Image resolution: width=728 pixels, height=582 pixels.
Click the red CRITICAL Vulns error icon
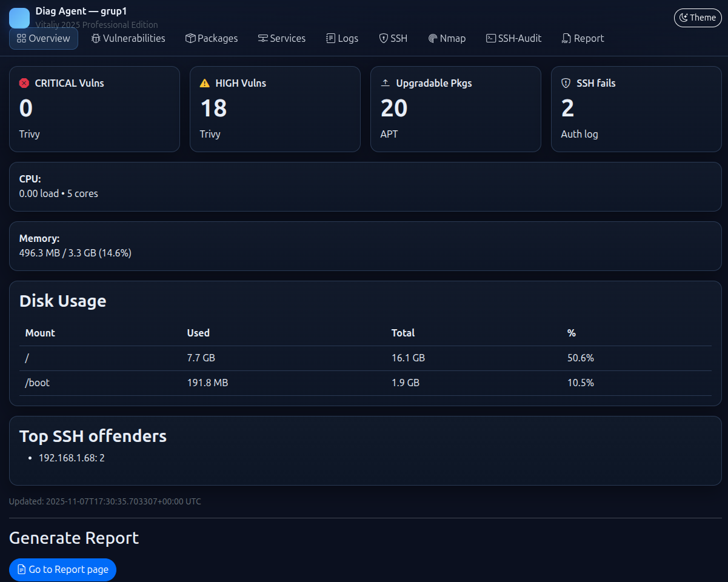tap(24, 83)
